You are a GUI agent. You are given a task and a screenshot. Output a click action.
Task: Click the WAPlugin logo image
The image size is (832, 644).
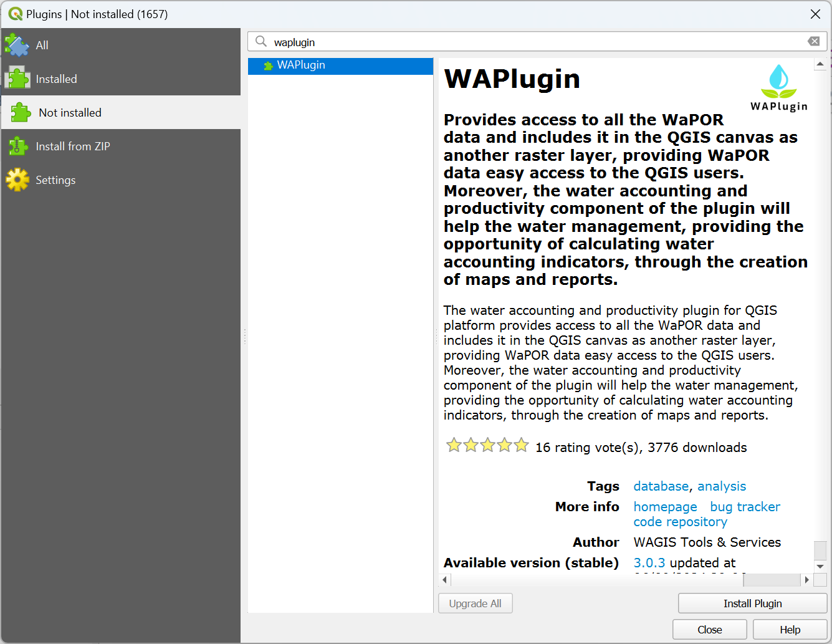pyautogui.click(x=778, y=87)
